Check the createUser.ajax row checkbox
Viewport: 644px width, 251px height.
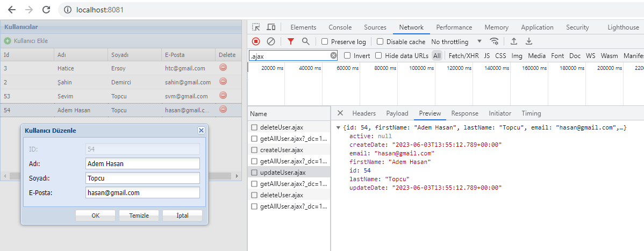coord(254,150)
